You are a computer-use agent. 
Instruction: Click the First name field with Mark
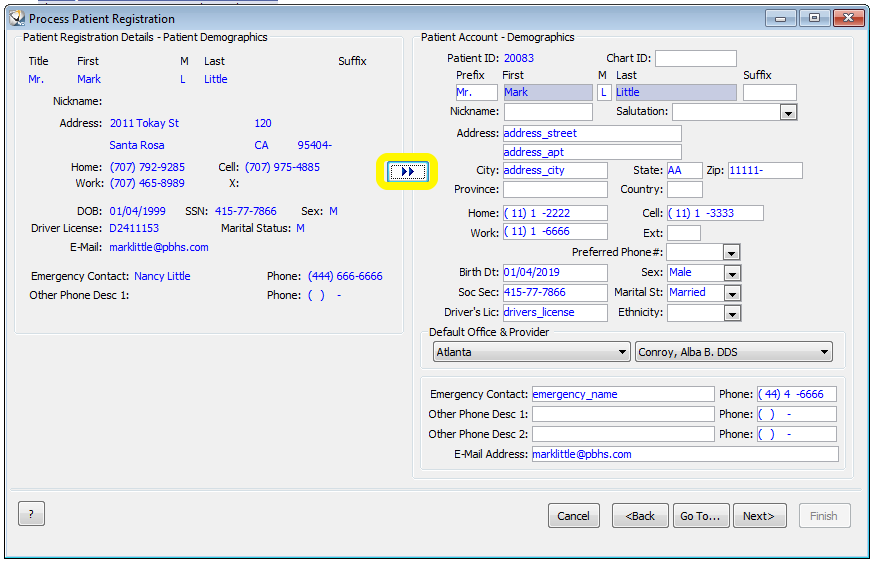548,92
